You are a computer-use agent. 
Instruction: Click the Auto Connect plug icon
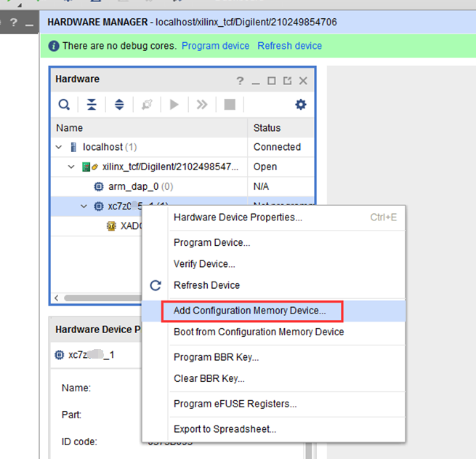point(147,105)
